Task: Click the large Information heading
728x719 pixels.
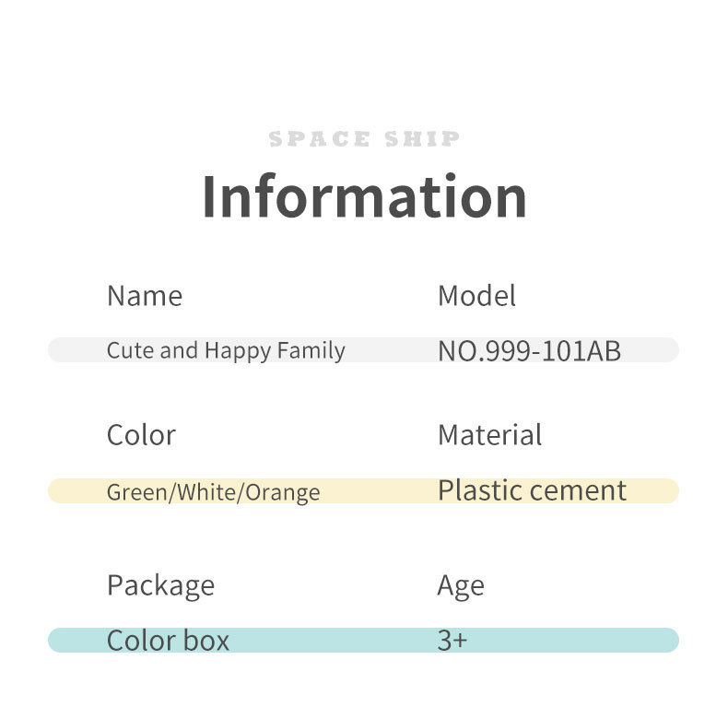Action: click(x=364, y=196)
